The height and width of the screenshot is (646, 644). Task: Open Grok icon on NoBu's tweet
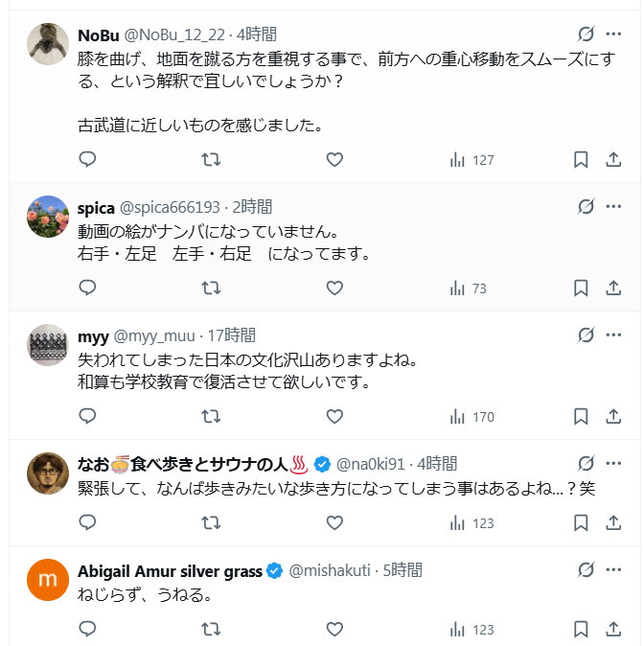click(x=586, y=34)
